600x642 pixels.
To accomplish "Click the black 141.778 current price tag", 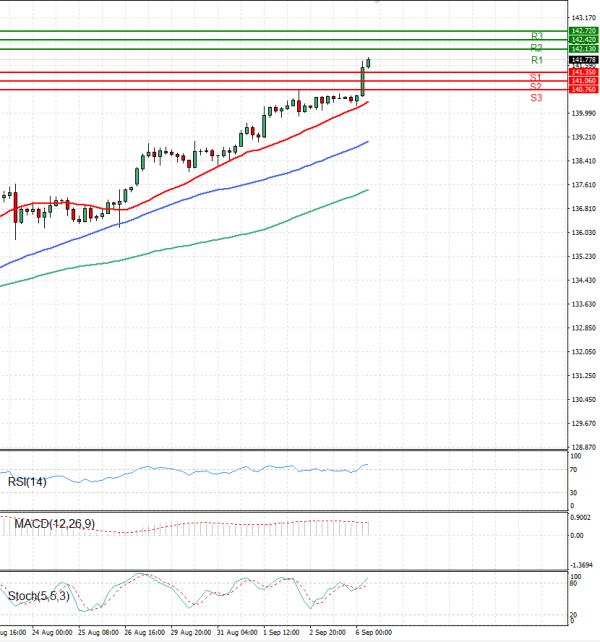I will [x=584, y=60].
